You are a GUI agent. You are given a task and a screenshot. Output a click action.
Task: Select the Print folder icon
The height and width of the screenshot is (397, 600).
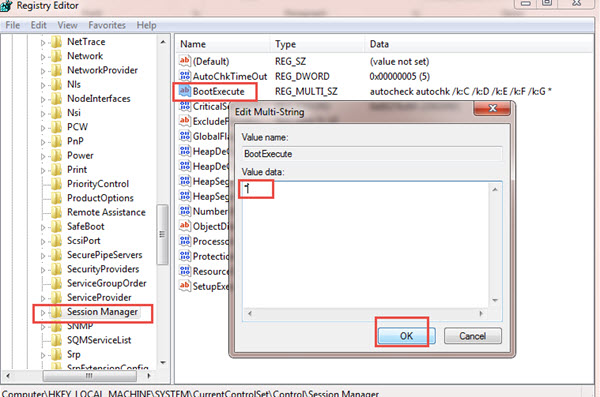tap(56, 169)
